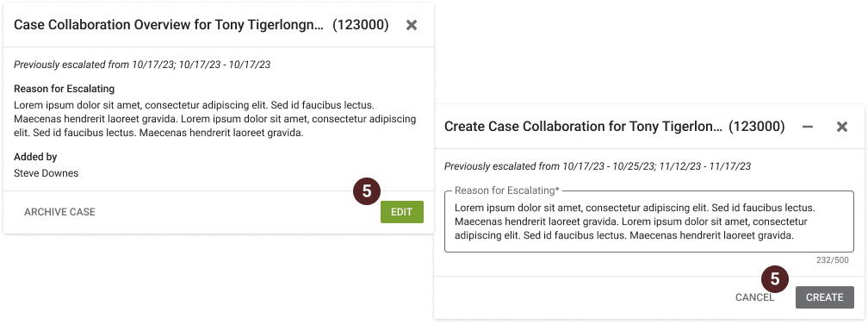868x324 pixels.
Task: Minimize the Create Case Collaboration dialog
Action: (808, 127)
